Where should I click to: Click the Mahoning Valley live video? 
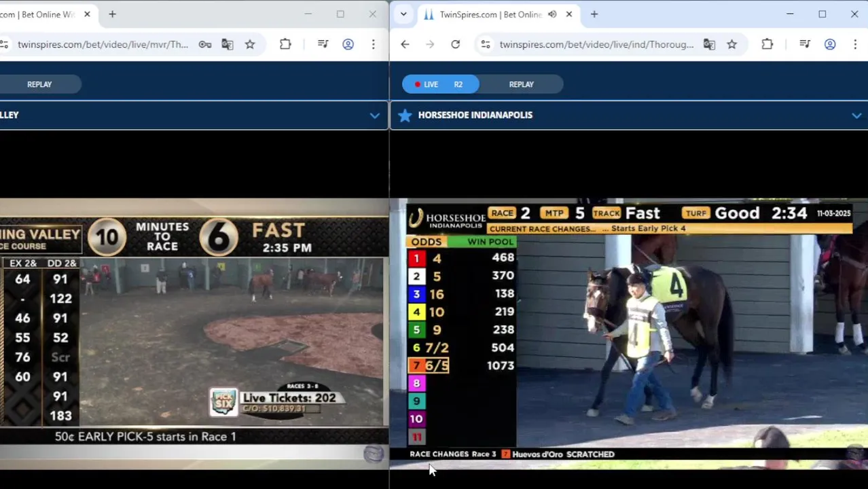(194, 333)
